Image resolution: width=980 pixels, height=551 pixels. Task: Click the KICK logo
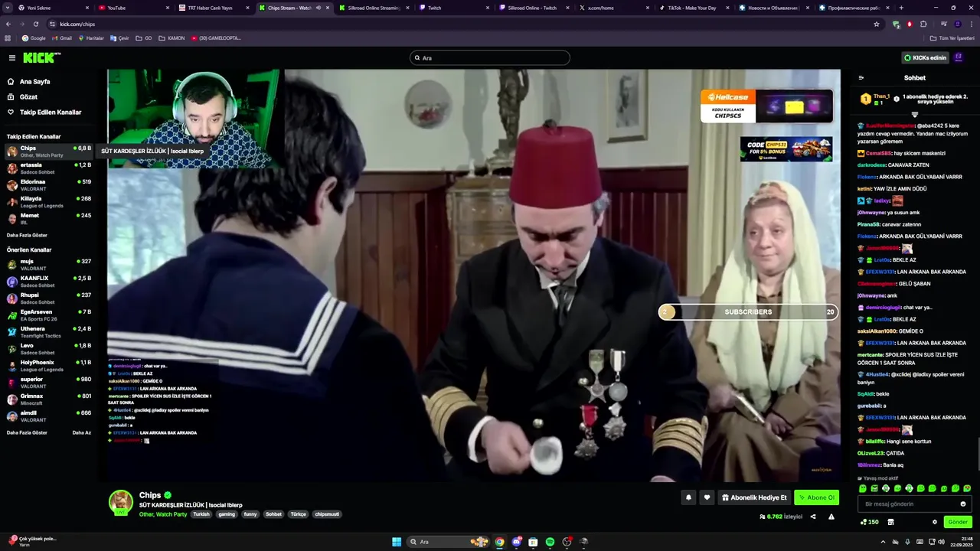pos(41,57)
